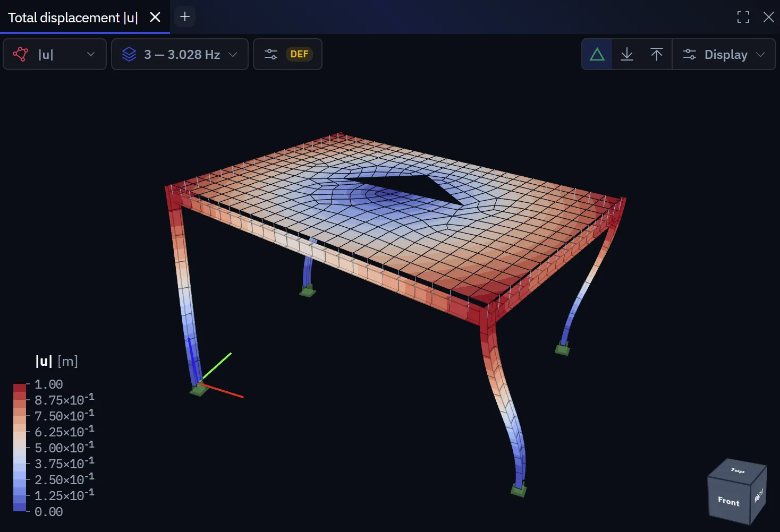Screen dimensions: 780x532
Task: Open the |u| result field dropdown
Action: pyautogui.click(x=55, y=54)
